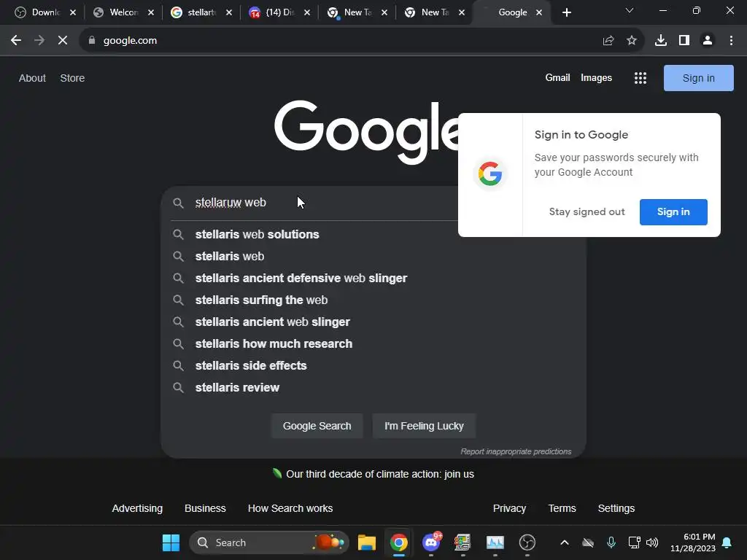747x560 pixels.
Task: Click the Google Search button
Action: (x=317, y=426)
